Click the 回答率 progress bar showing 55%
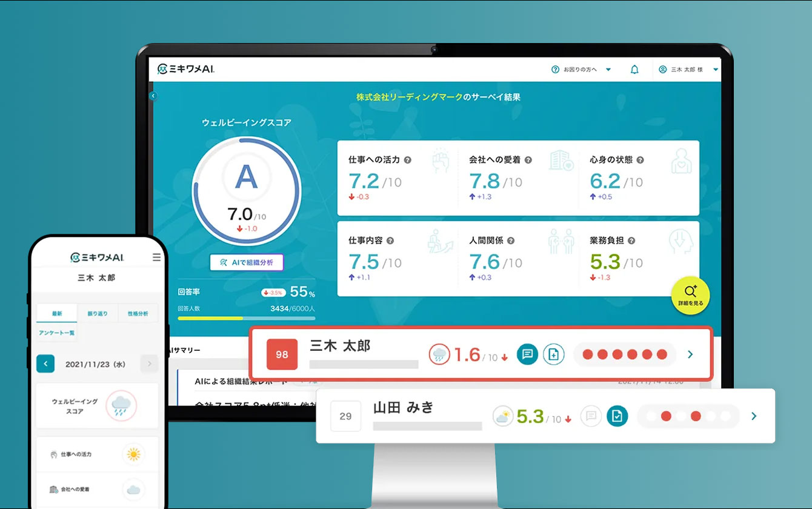This screenshot has height=509, width=812. tap(245, 316)
